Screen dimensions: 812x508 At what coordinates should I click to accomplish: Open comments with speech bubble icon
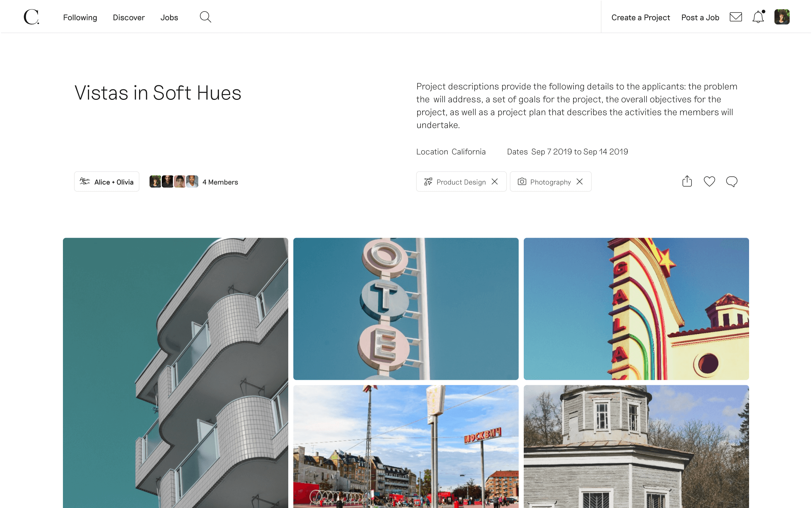731,182
